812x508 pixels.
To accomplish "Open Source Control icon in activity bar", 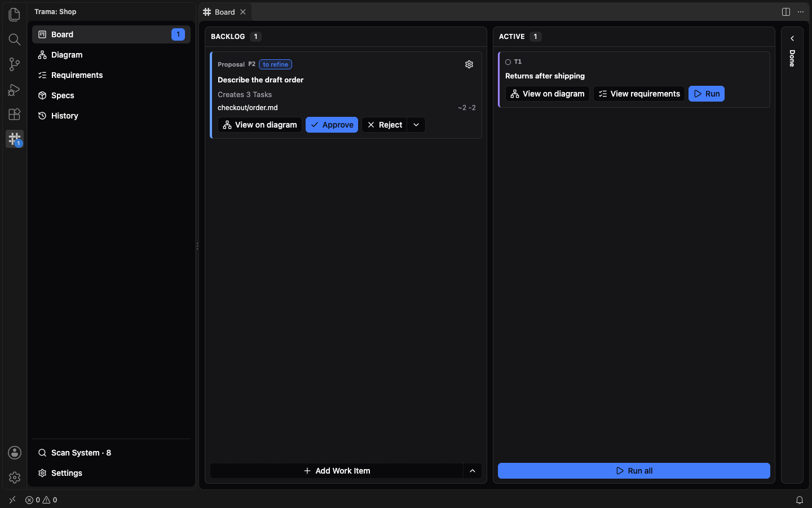I will pyautogui.click(x=15, y=64).
